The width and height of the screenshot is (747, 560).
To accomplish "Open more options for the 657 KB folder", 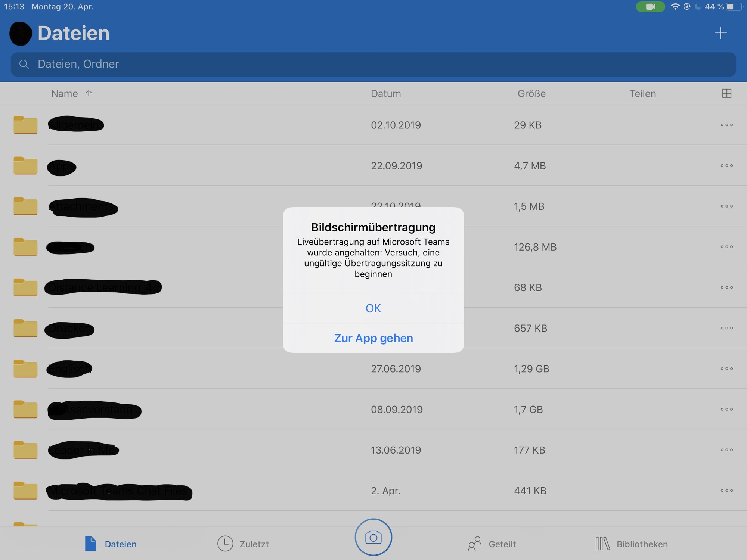I will coord(726,328).
